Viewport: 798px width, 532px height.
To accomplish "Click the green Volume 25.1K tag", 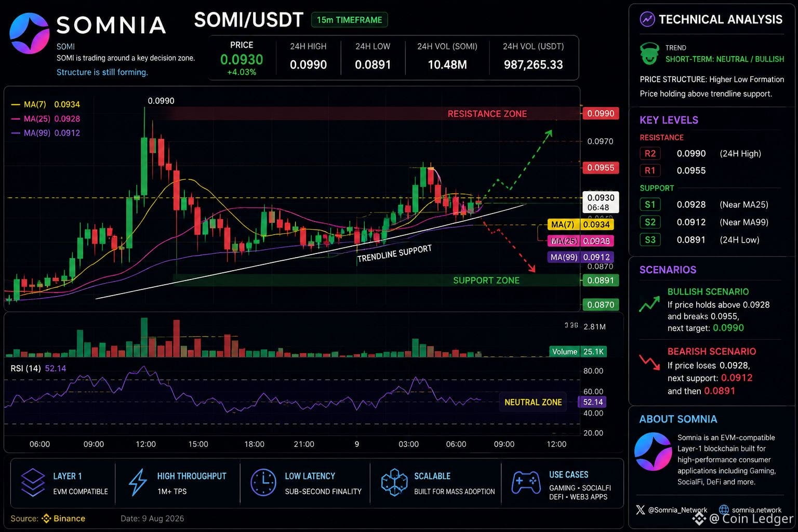I will [578, 352].
